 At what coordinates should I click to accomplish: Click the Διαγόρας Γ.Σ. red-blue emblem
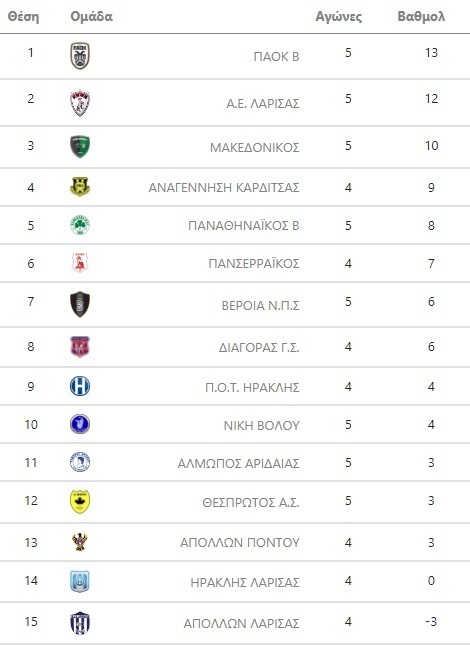(80, 346)
